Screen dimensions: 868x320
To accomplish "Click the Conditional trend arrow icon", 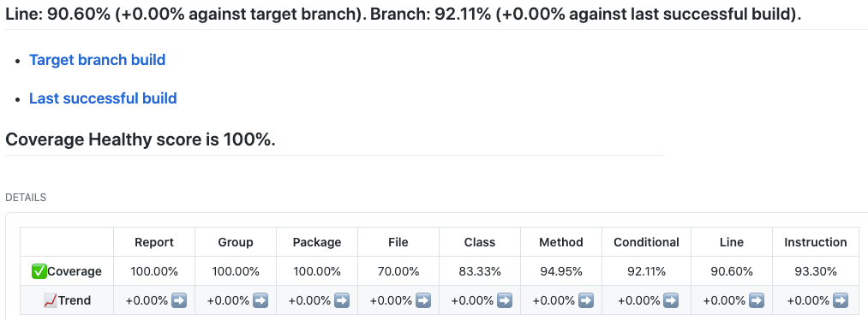I will point(671,300).
